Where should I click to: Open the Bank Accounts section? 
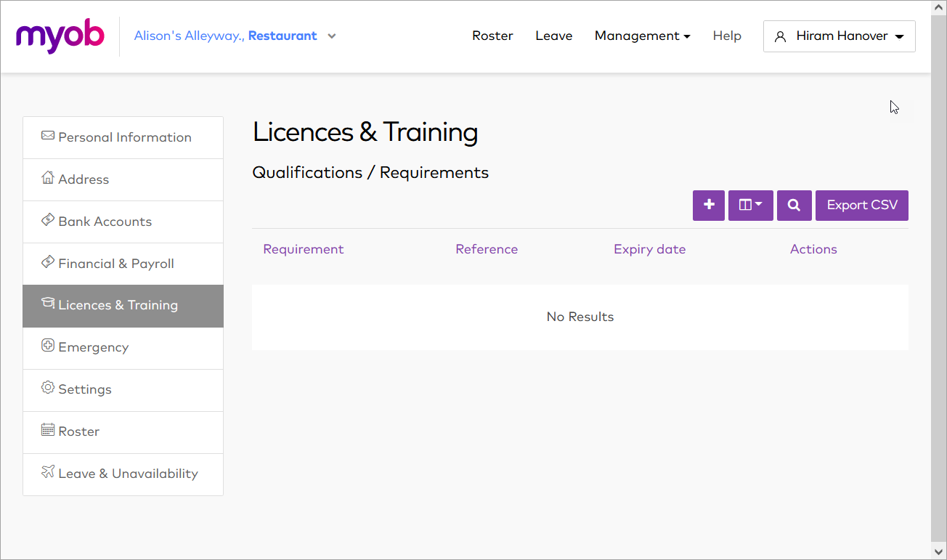105,222
